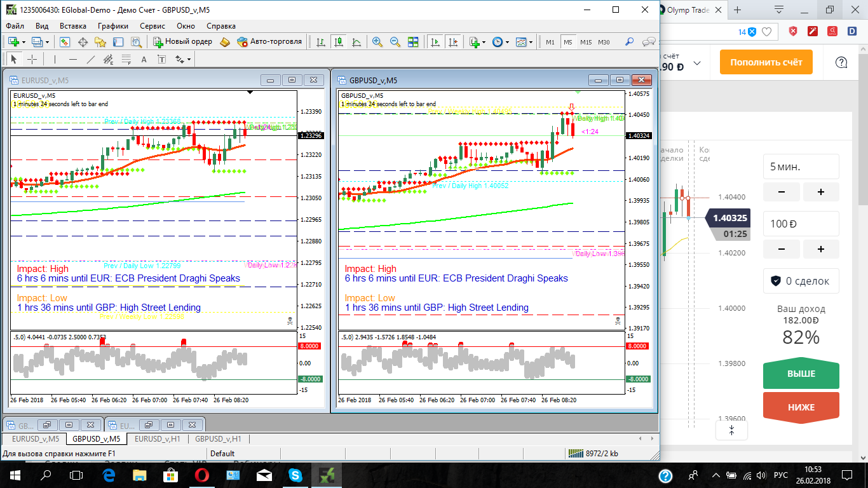Open the indicators list dropdown
This screenshot has width=868, height=488.
coord(477,42)
